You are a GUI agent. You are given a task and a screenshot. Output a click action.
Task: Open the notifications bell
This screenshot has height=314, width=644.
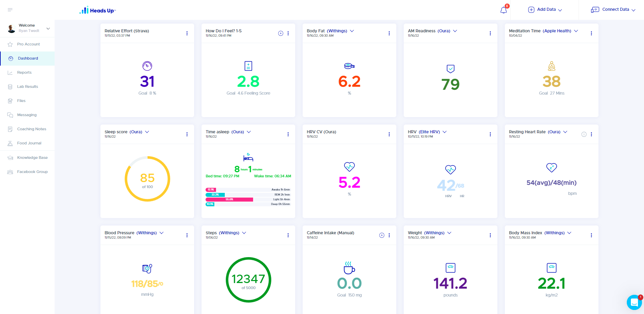point(503,10)
